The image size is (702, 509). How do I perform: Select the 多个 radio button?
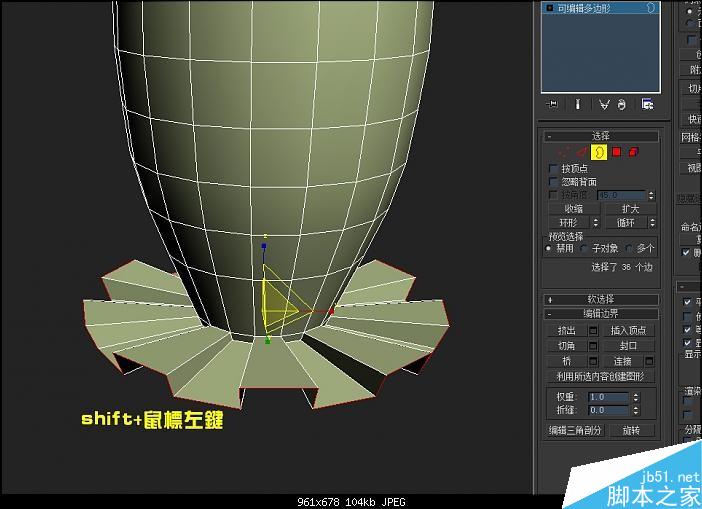pos(629,248)
